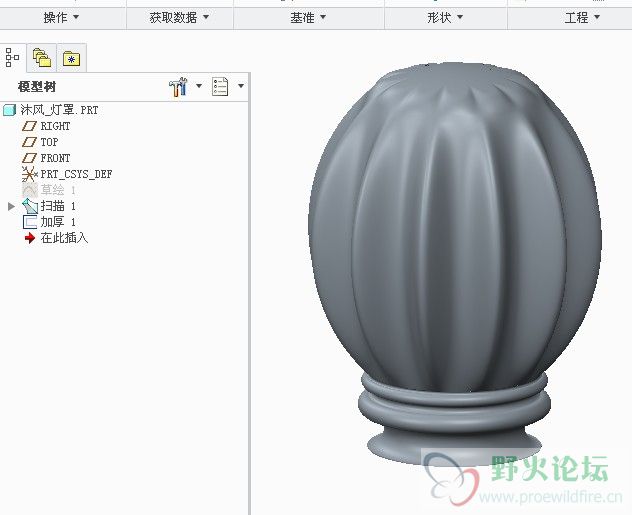Click the 在此插入 insert marker
632x515 pixels.
click(64, 238)
